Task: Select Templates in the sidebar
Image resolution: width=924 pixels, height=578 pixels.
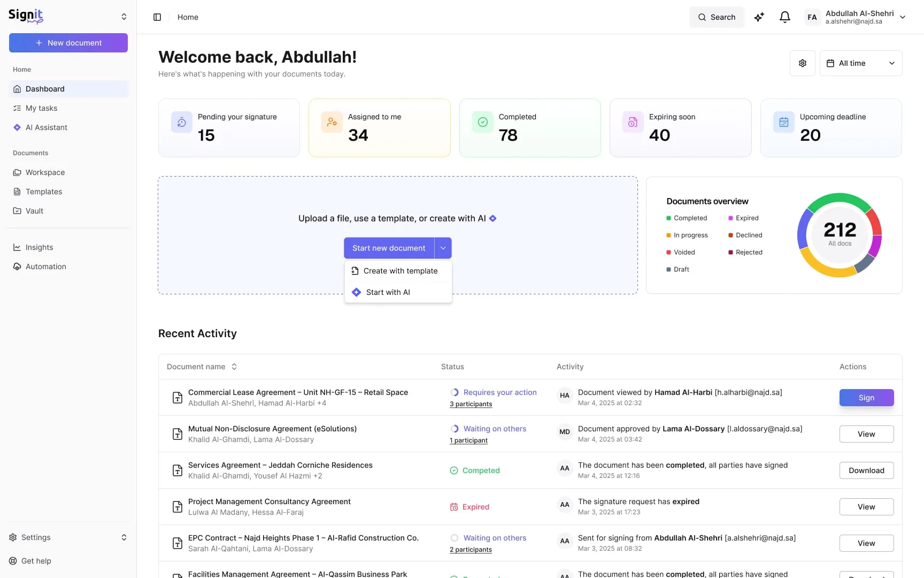Action: pos(44,192)
